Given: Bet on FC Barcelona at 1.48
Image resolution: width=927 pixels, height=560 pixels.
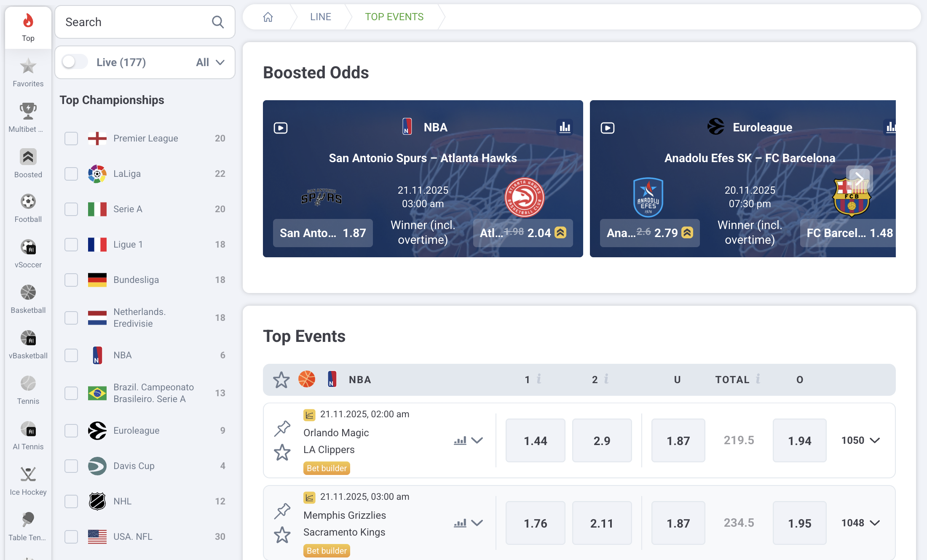Looking at the screenshot, I should [x=848, y=233].
